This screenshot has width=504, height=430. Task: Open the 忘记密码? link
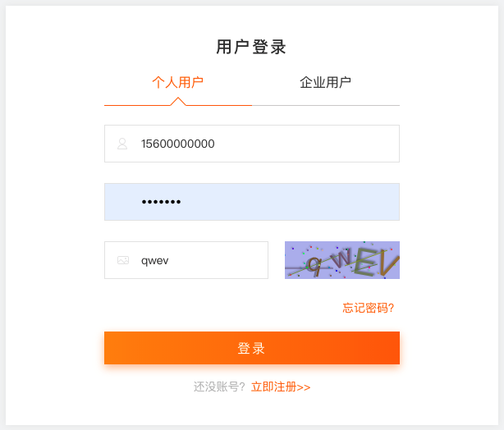coord(369,308)
